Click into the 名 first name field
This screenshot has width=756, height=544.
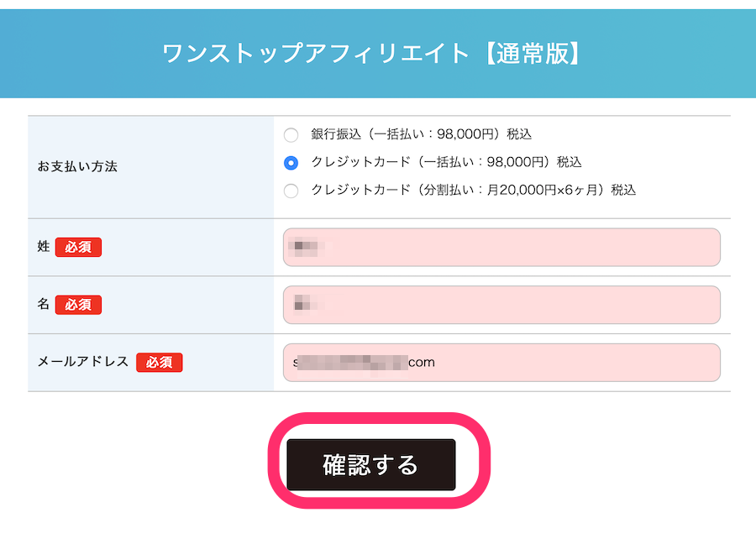501,305
